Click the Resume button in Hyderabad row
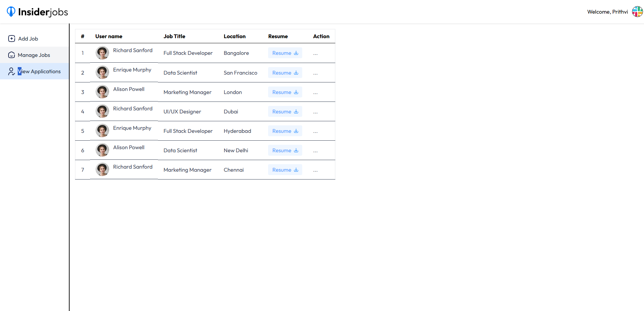Image resolution: width=644 pixels, height=311 pixels. point(285,131)
